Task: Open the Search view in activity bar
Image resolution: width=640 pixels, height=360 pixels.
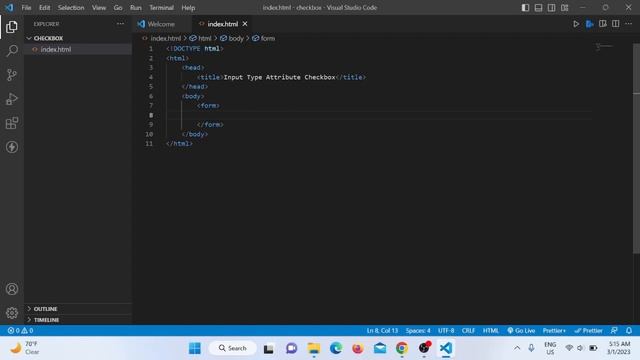Action: click(x=12, y=51)
